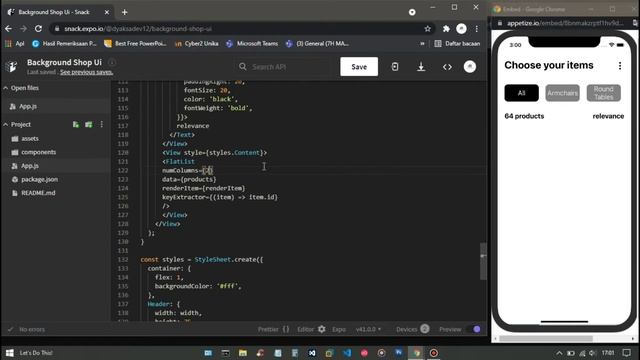Viewport: 640px width, 360px height.
Task: Show embed code with the angle brackets icon
Action: (x=447, y=67)
